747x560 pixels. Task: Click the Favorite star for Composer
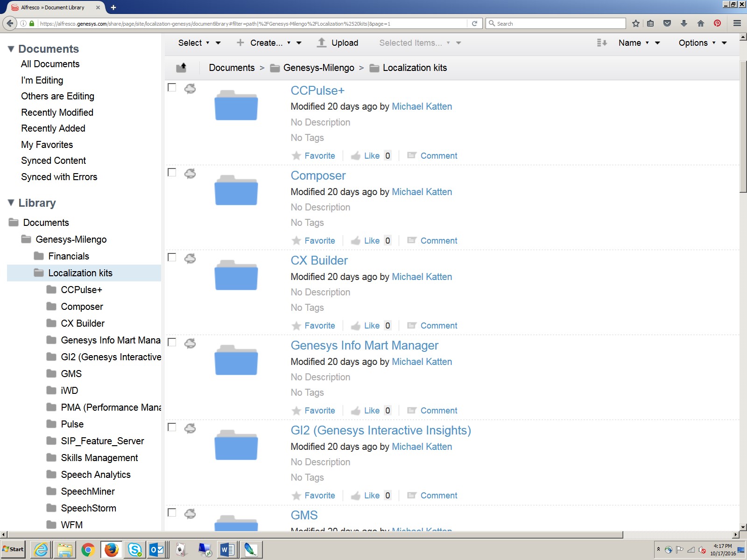click(296, 241)
